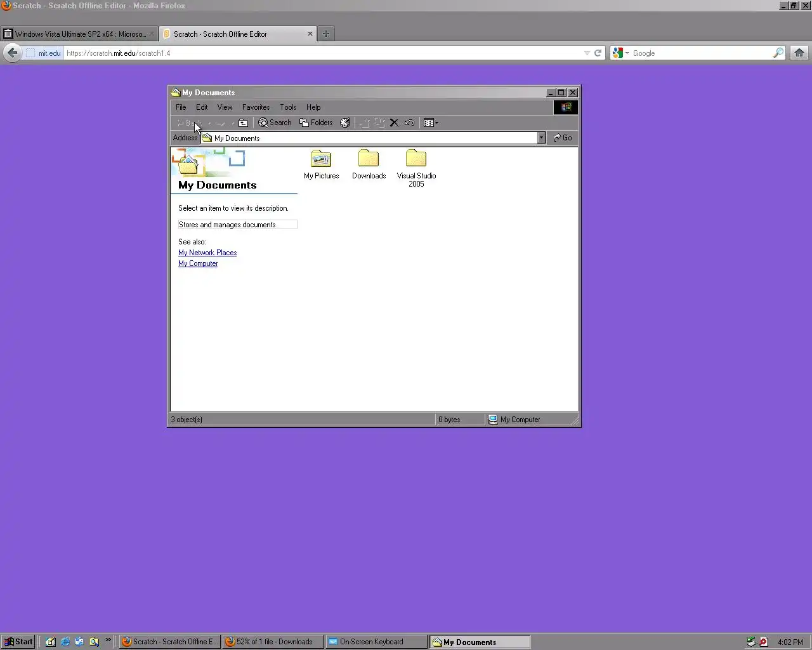This screenshot has height=650, width=812.
Task: Click the Undo toolbar icon
Action: 409,123
